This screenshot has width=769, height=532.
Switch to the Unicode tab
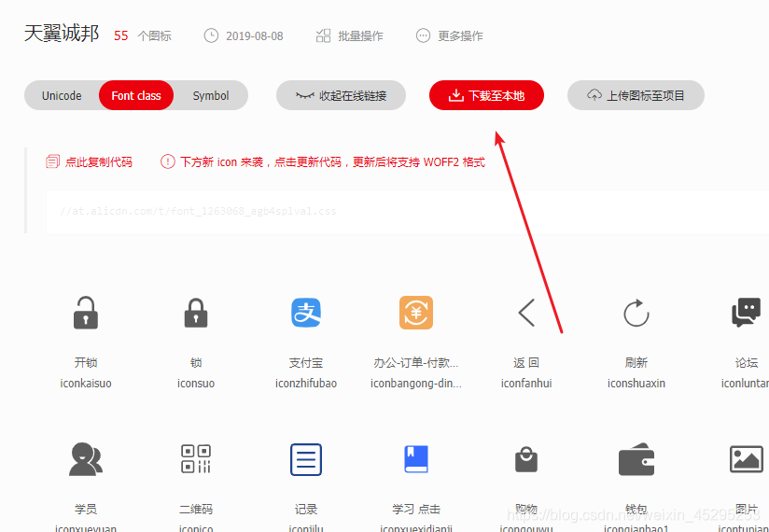[x=62, y=95]
